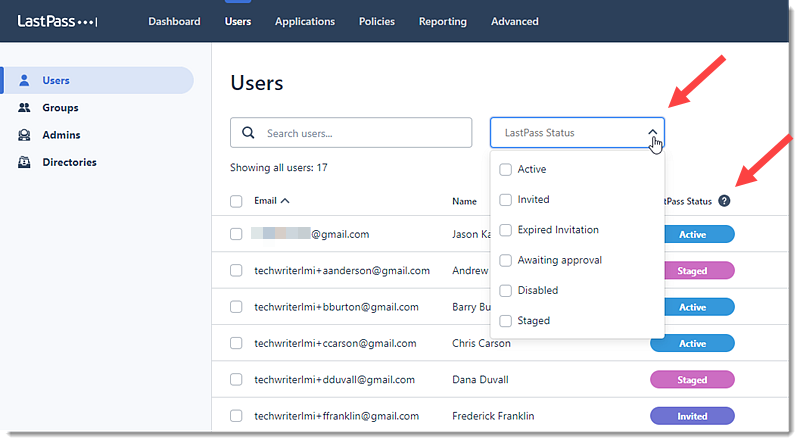Open the Reporting tab
795x438 pixels.
point(443,21)
